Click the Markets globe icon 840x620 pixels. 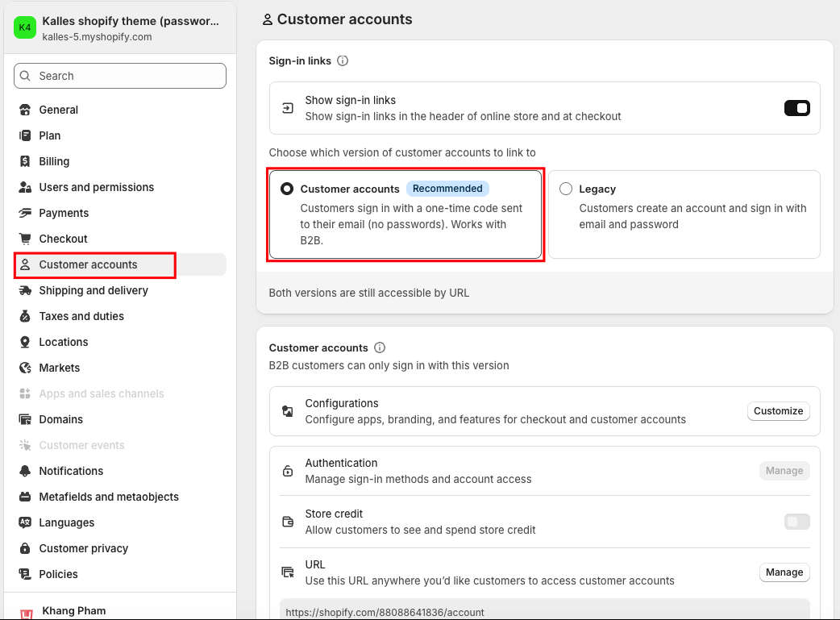[25, 368]
